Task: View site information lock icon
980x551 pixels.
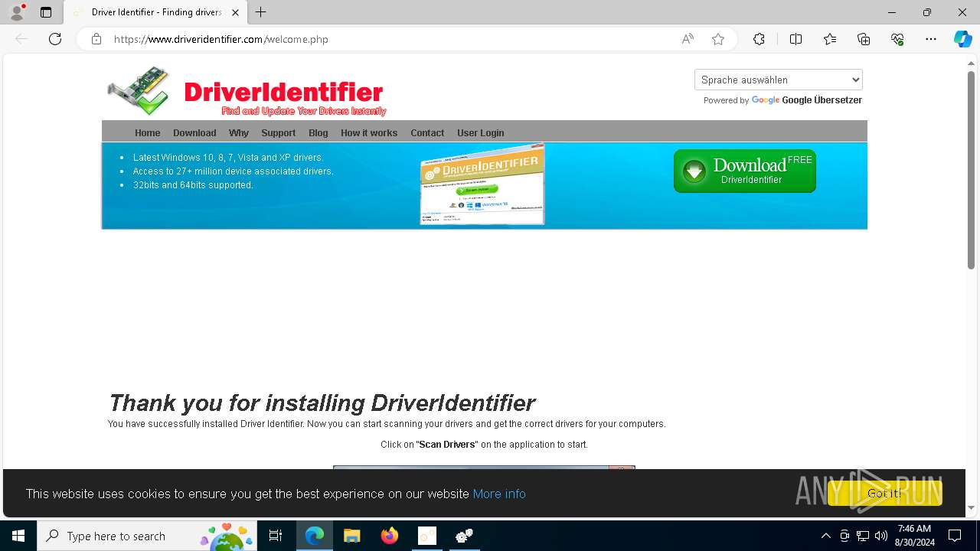Action: pos(96,39)
